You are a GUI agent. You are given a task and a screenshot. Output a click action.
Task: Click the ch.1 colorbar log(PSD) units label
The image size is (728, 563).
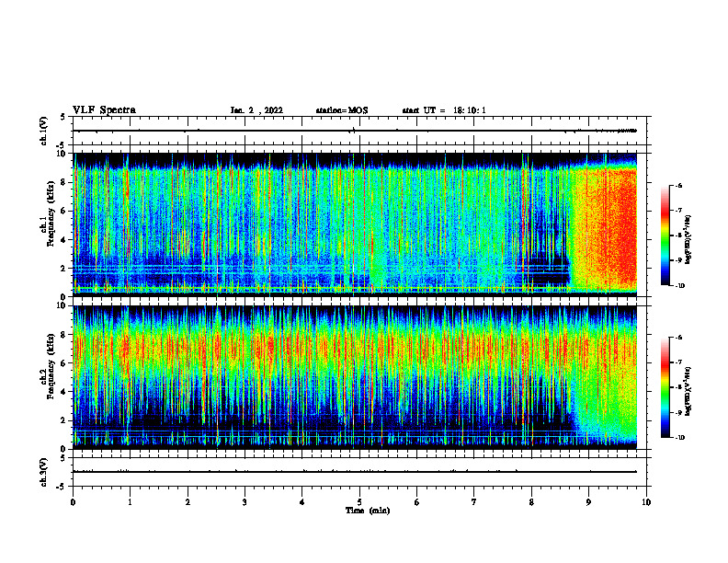tap(688, 240)
